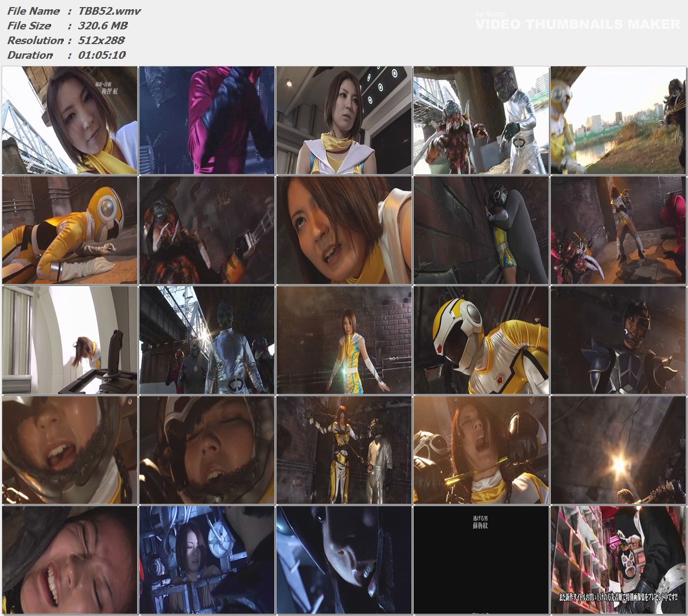Screen dimensions: 688x616
Task: Select thumbnail of woman in control room
Action: pos(344,120)
